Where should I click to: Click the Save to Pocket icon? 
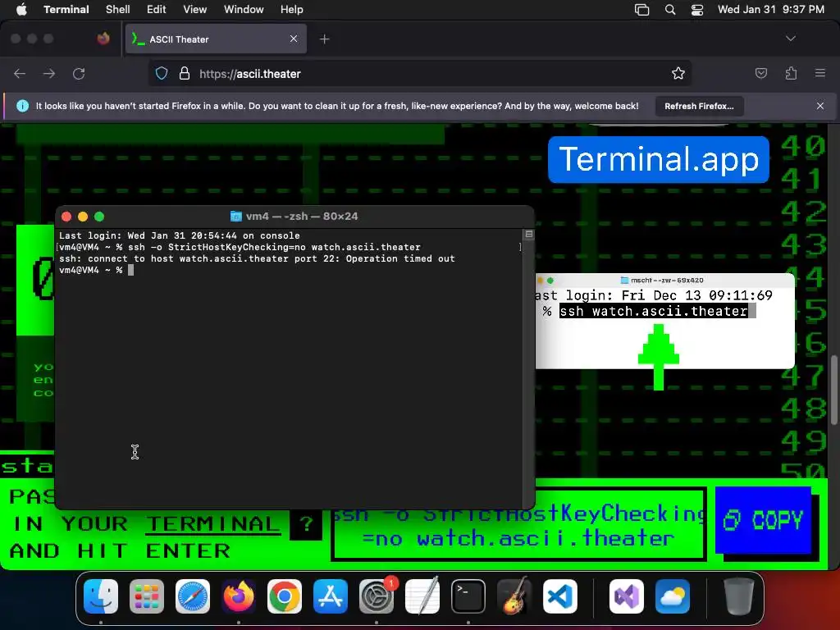(760, 73)
